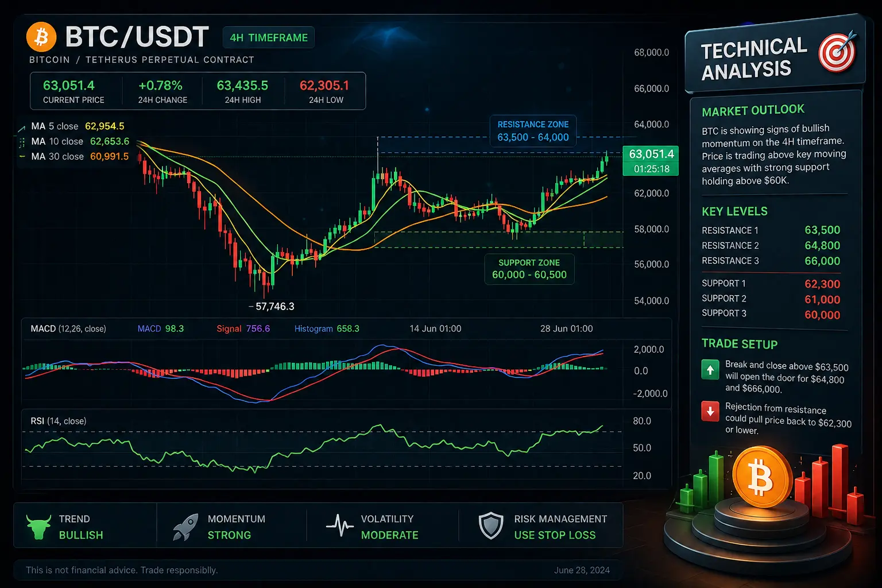Click the 57,746.3 low price marker on chart
The height and width of the screenshot is (588, 882).
coord(274,307)
